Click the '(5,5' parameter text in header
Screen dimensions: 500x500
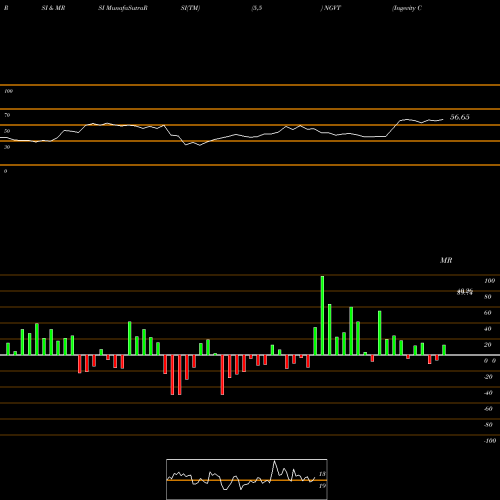click(x=257, y=8)
